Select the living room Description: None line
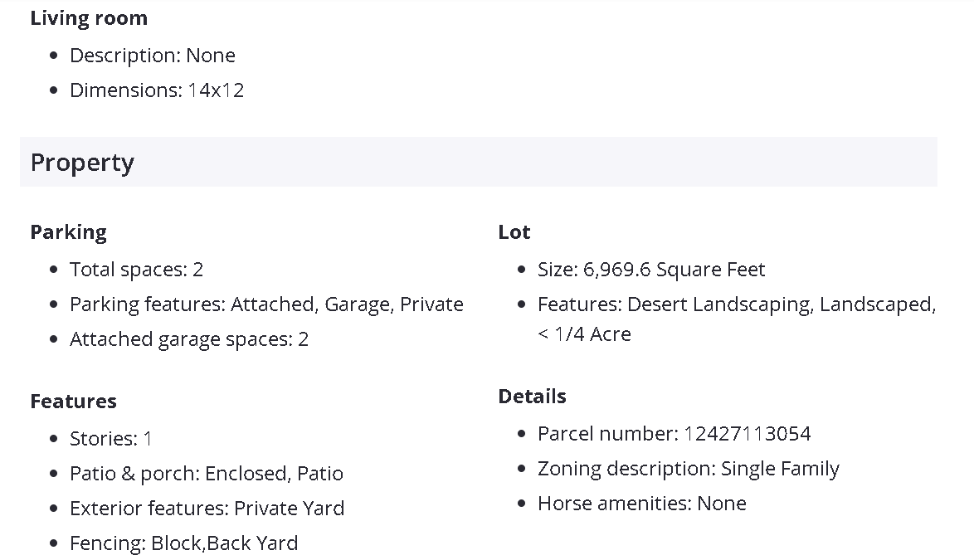This screenshot has width=974, height=560. [153, 56]
